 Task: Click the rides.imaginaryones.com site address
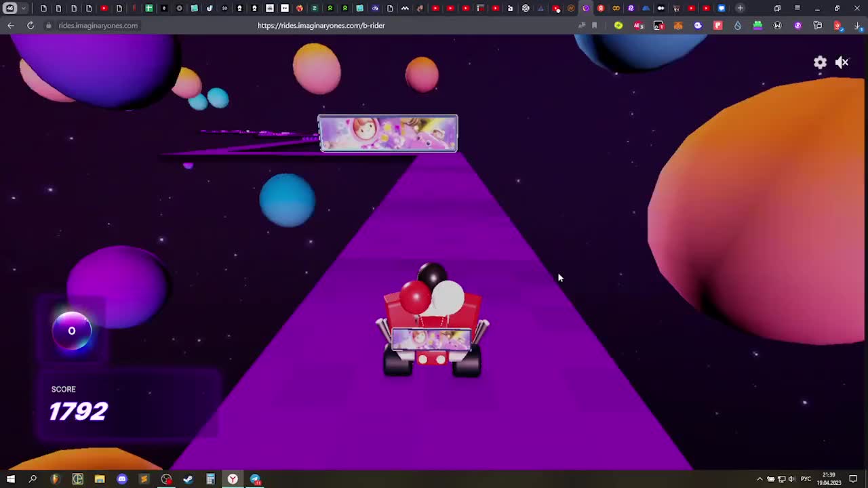(x=98, y=25)
